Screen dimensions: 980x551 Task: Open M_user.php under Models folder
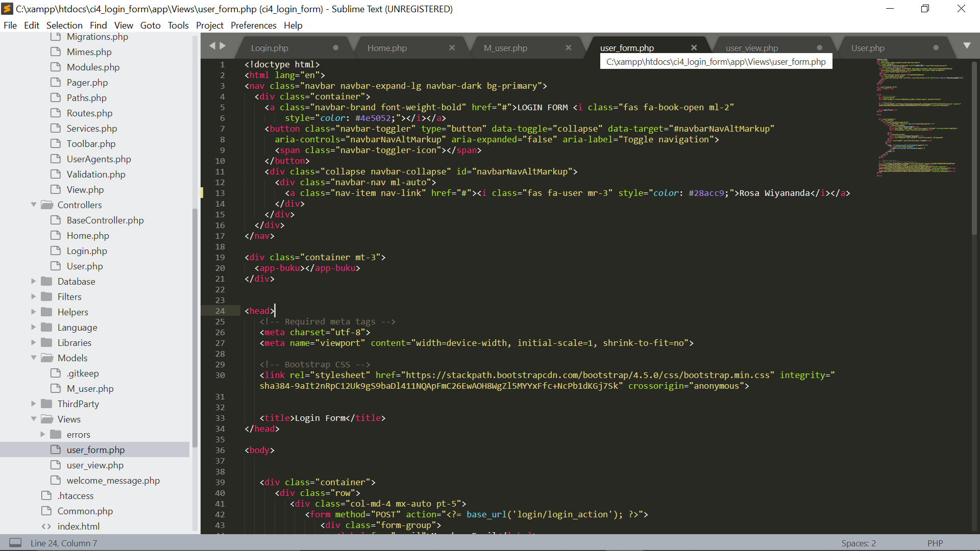[x=90, y=389]
